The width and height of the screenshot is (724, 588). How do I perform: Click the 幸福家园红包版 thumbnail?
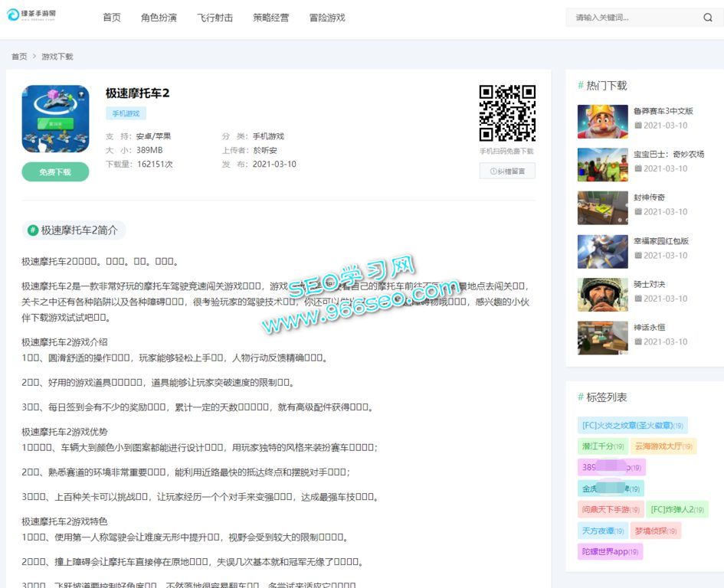pyautogui.click(x=602, y=252)
